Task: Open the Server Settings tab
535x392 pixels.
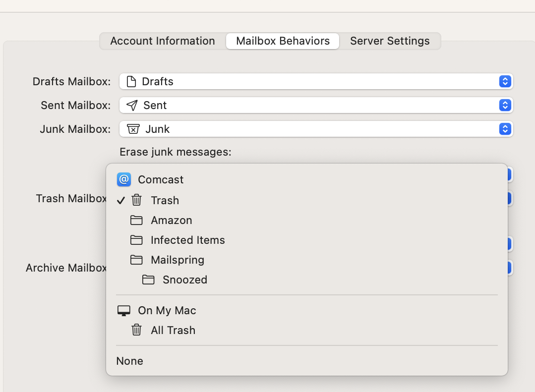Action: (390, 41)
